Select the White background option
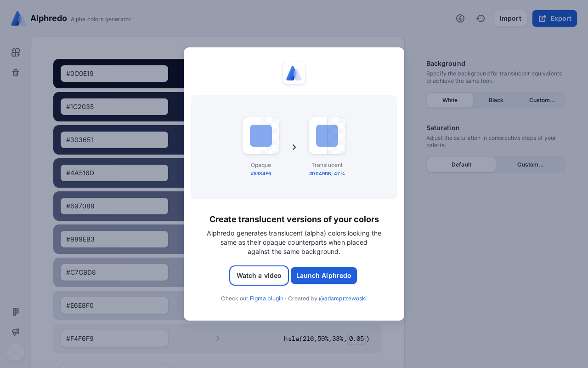 [450, 100]
